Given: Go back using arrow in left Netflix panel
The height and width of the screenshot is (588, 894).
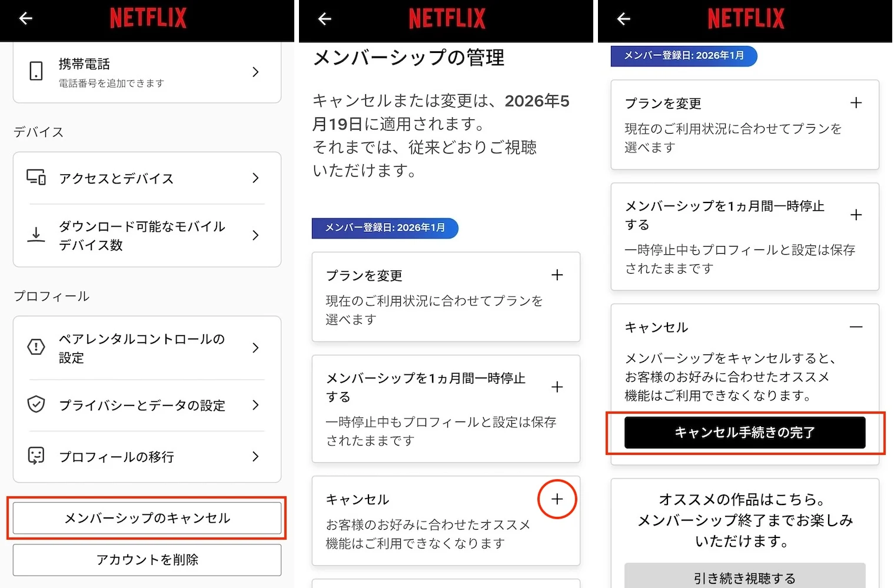Looking at the screenshot, I should click(25, 19).
